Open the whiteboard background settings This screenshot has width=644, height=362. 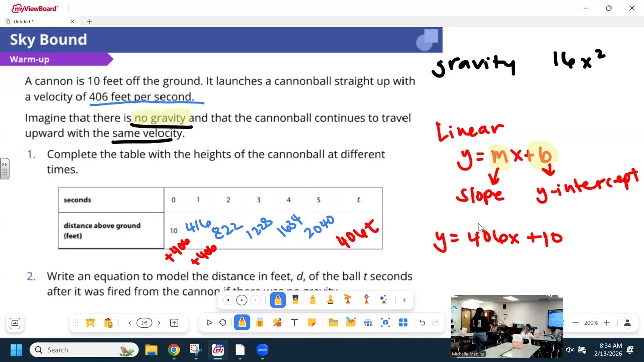(x=91, y=323)
